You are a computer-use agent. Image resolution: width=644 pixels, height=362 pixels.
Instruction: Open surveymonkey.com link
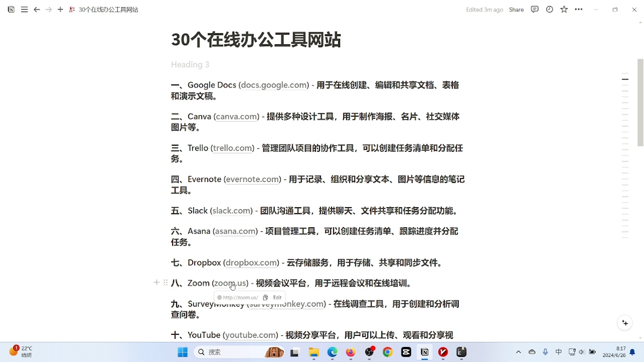[286, 304]
